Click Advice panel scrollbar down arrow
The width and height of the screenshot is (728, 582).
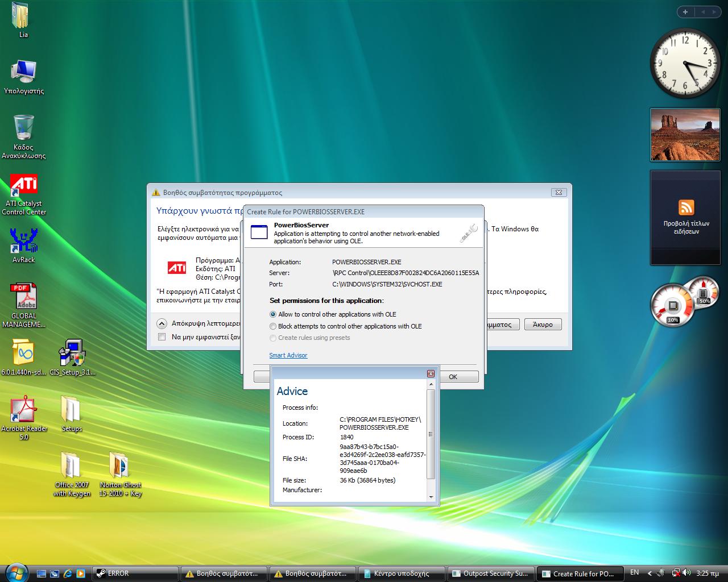point(431,497)
